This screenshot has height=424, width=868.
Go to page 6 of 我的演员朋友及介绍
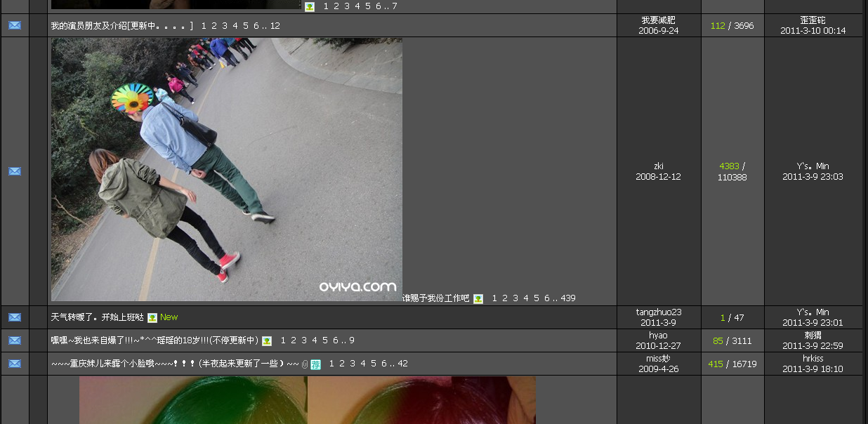pos(256,25)
